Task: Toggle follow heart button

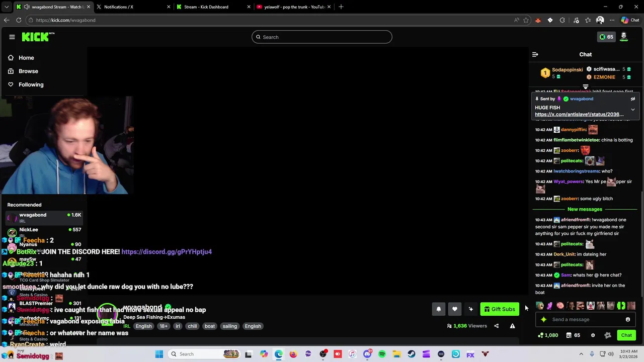Action: pos(454,309)
